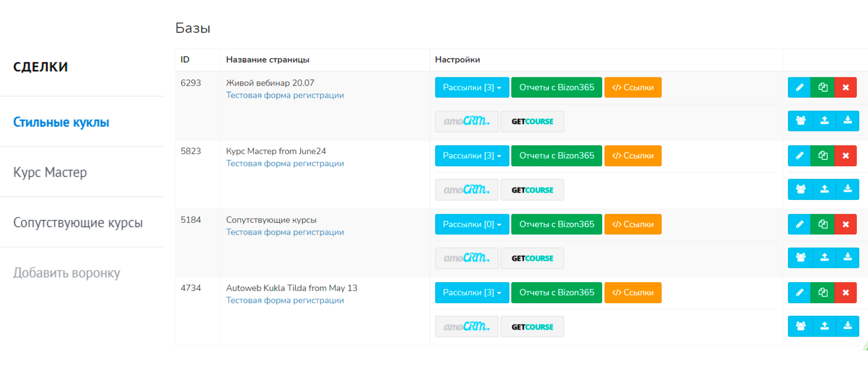Open users group icon for row 6293
Viewport: 868px width, 374px height.
(x=801, y=121)
